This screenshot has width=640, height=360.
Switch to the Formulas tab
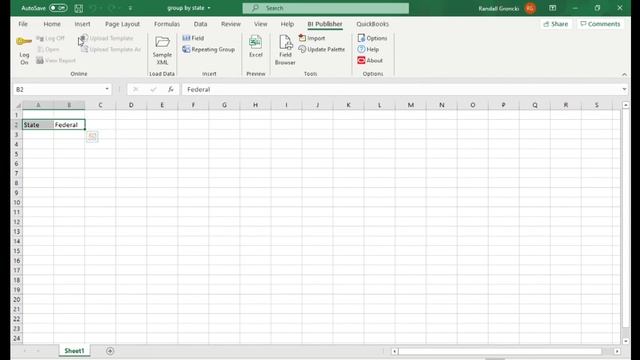click(x=167, y=24)
